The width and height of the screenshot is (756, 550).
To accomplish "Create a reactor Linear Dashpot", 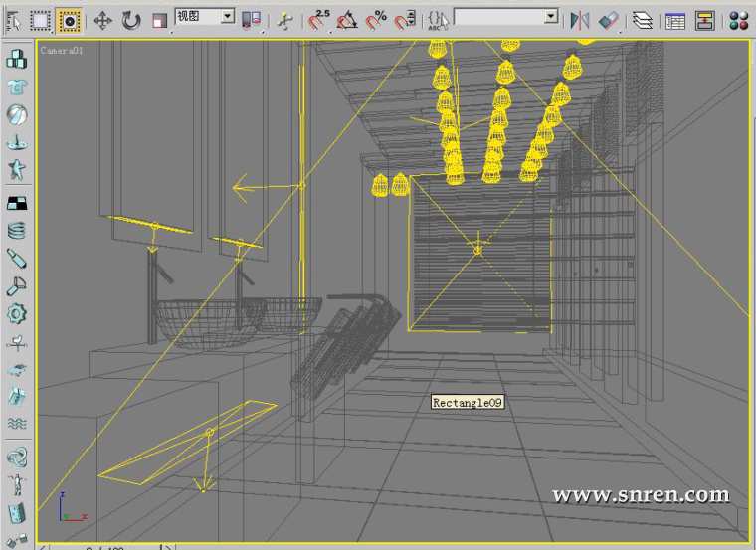I will [x=17, y=259].
